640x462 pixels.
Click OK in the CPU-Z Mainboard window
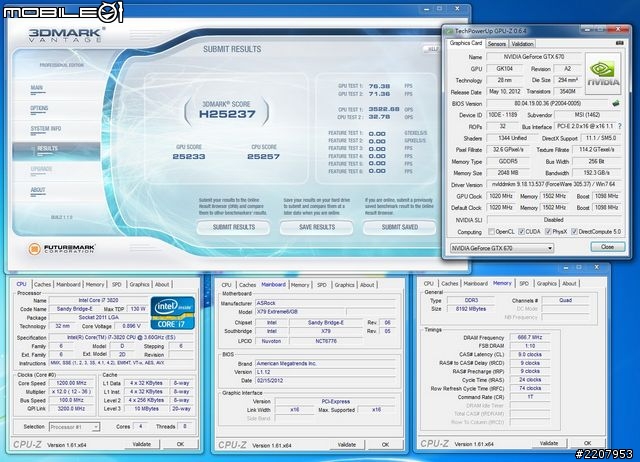[x=385, y=445]
